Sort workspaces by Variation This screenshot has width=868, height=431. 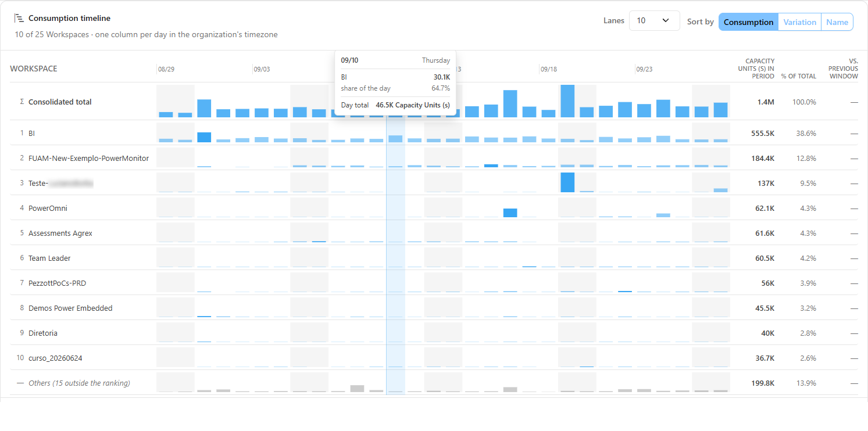(x=799, y=22)
